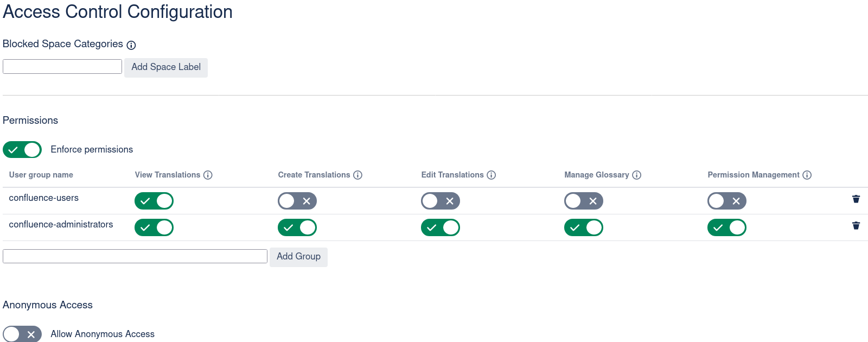This screenshot has width=868, height=342.
Task: Click the Add Group button
Action: pos(298,257)
